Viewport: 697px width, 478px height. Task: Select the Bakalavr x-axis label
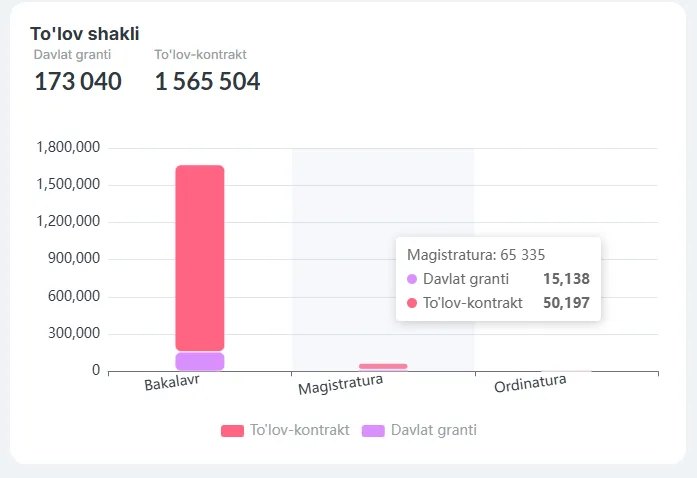[x=172, y=384]
